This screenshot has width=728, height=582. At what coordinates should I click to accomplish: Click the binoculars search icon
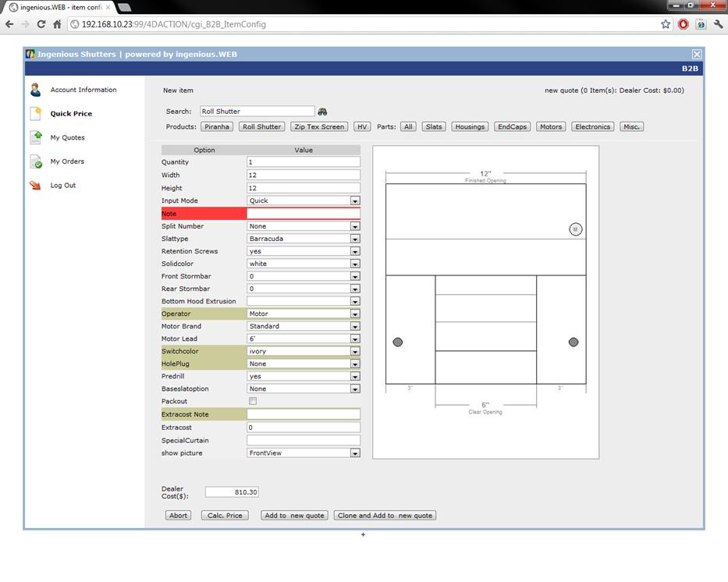pyautogui.click(x=323, y=112)
